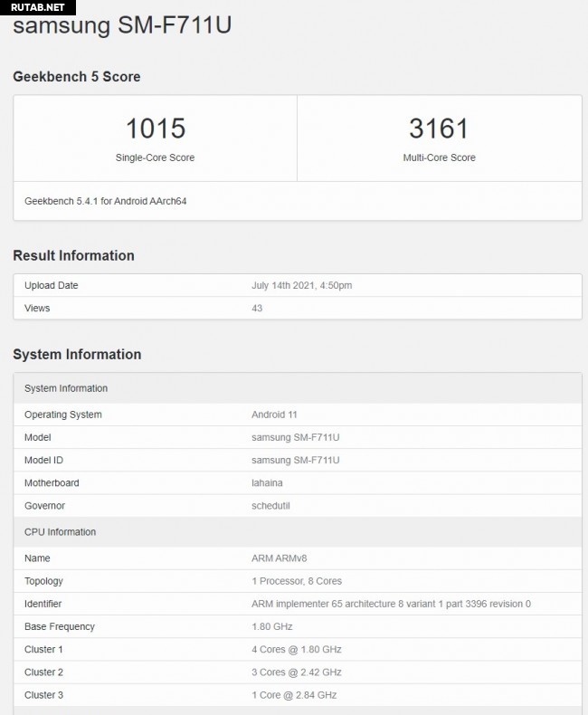This screenshot has width=588, height=715.
Task: Click the Geekbench 5.4.1 for Android AArch64 text
Action: (x=105, y=201)
